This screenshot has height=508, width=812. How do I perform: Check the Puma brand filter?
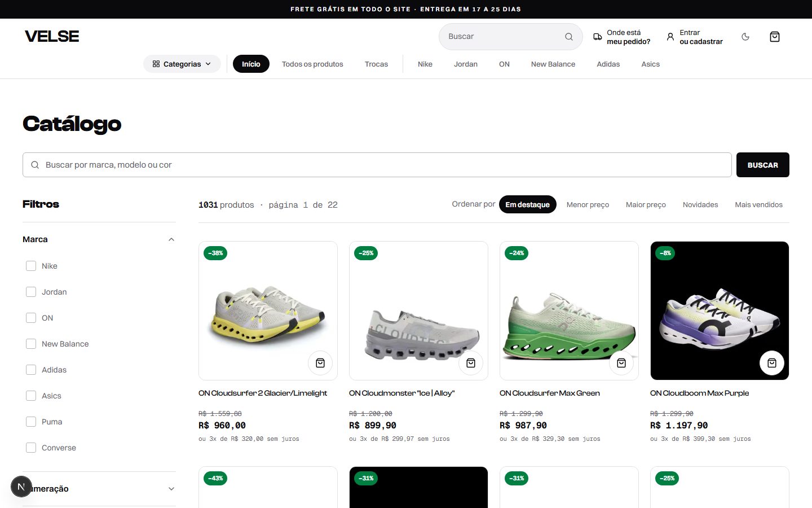31,422
